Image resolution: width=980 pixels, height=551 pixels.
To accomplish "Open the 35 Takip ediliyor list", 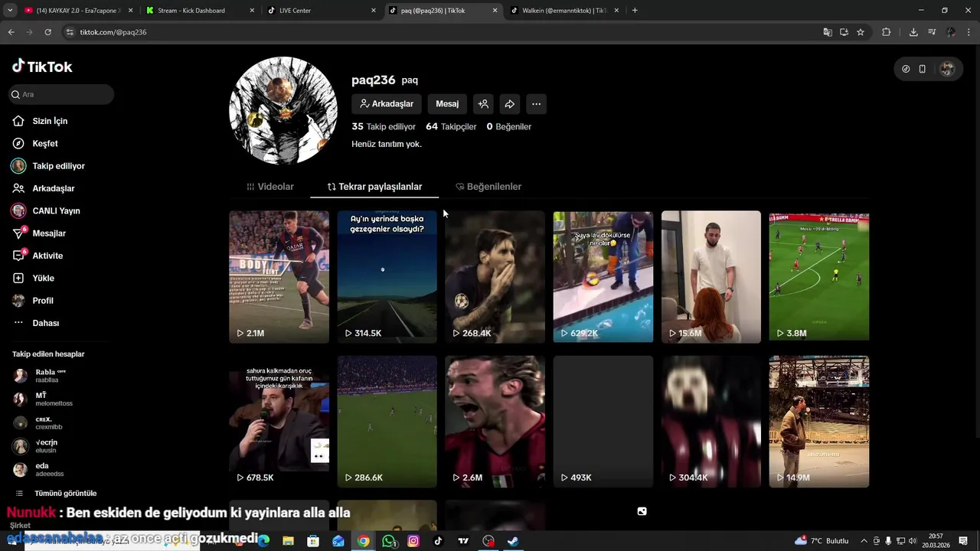I will click(x=384, y=127).
